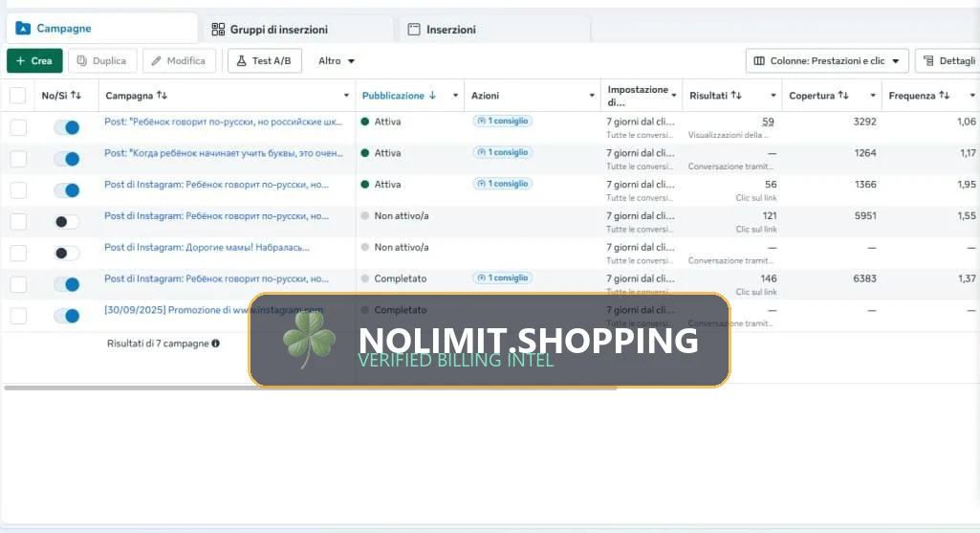The image size is (980, 533).
Task: Click the columns icon beside Colonne label
Action: click(759, 60)
